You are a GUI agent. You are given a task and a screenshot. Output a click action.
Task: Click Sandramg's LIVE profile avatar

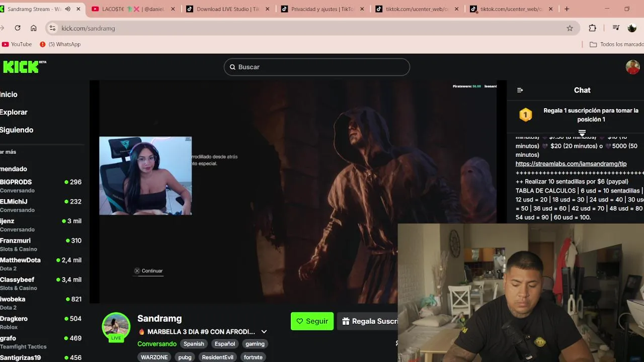[116, 327]
